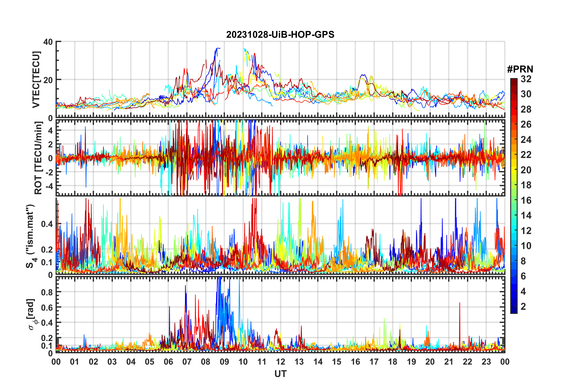Screen dimensions: 561x392
Task: Click the #PRN colorbar title
Action: tap(520, 69)
